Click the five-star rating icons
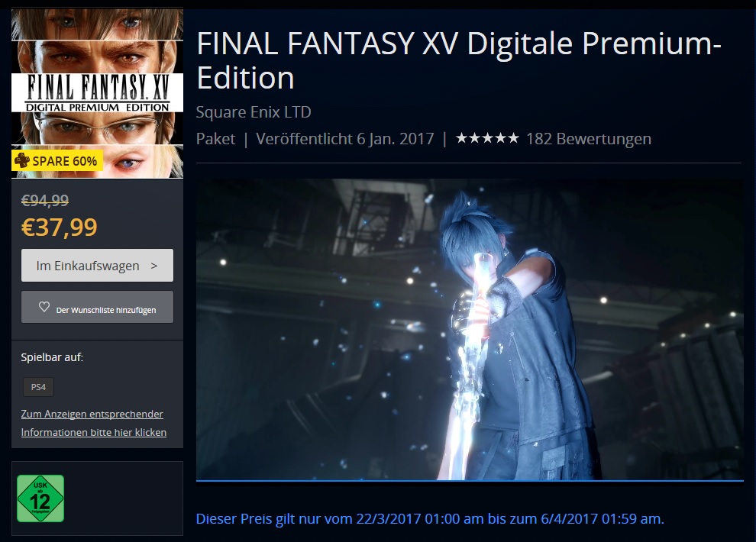The image size is (756, 542). pyautogui.click(x=487, y=138)
